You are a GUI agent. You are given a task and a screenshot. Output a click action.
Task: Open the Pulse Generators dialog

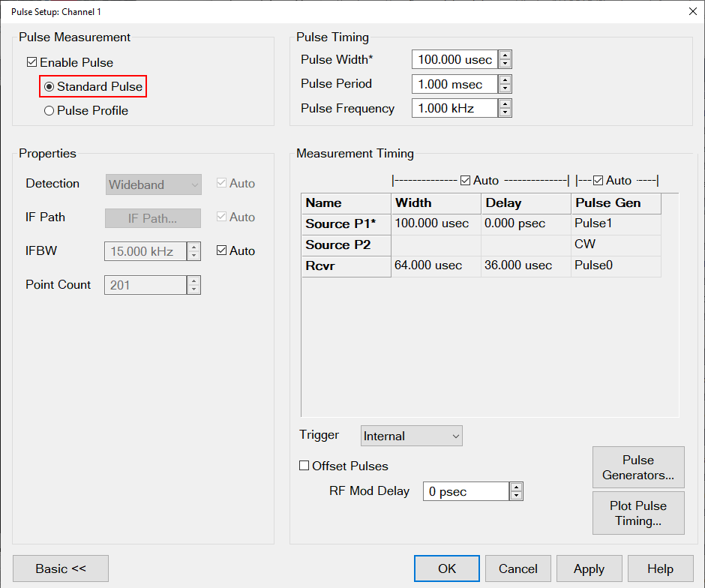pos(638,467)
